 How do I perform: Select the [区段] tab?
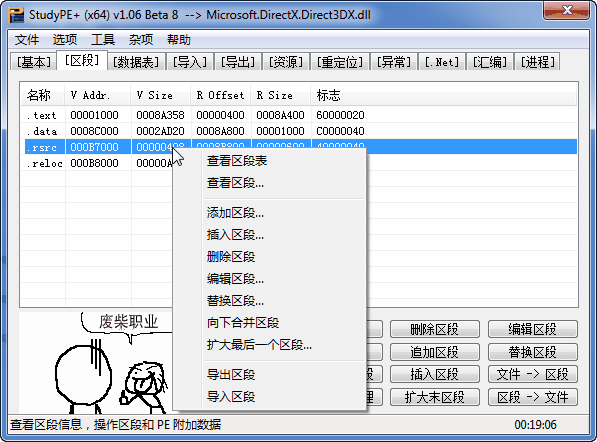(x=82, y=60)
